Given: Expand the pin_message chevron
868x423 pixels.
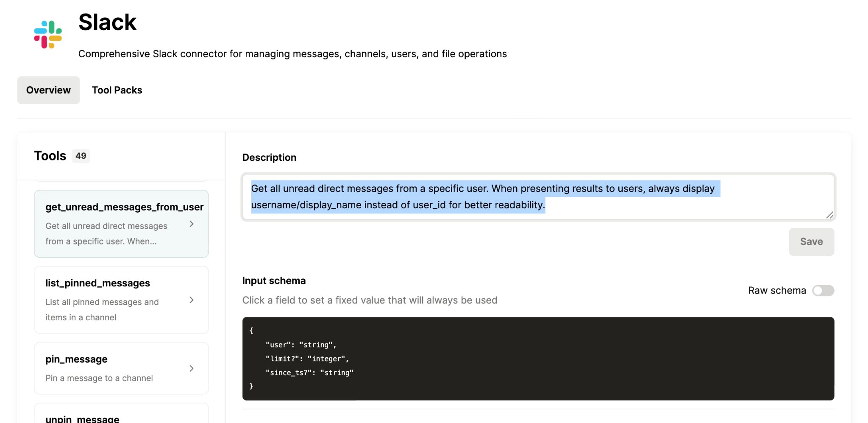Looking at the screenshot, I should 192,368.
